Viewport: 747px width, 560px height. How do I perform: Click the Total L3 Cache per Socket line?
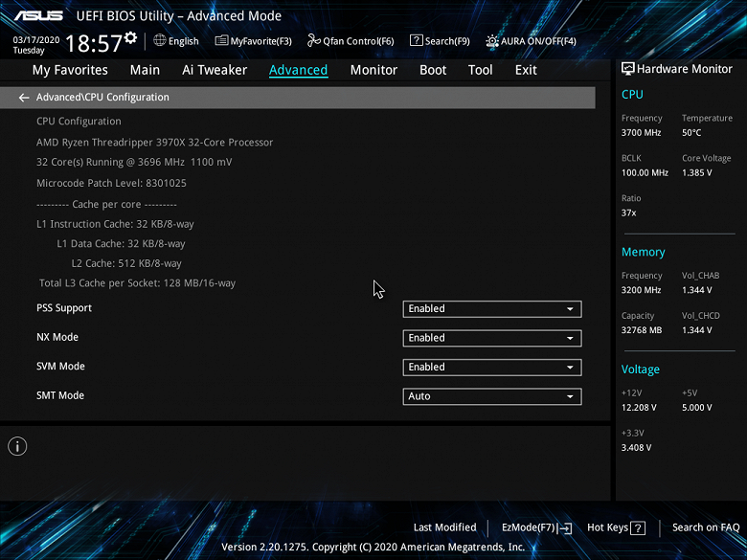pos(137,282)
